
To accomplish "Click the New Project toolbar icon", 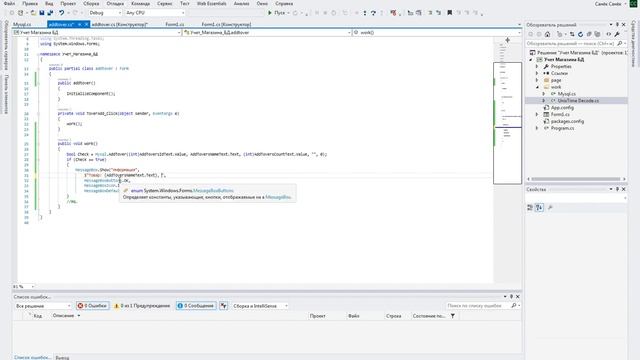I will click(x=21, y=13).
